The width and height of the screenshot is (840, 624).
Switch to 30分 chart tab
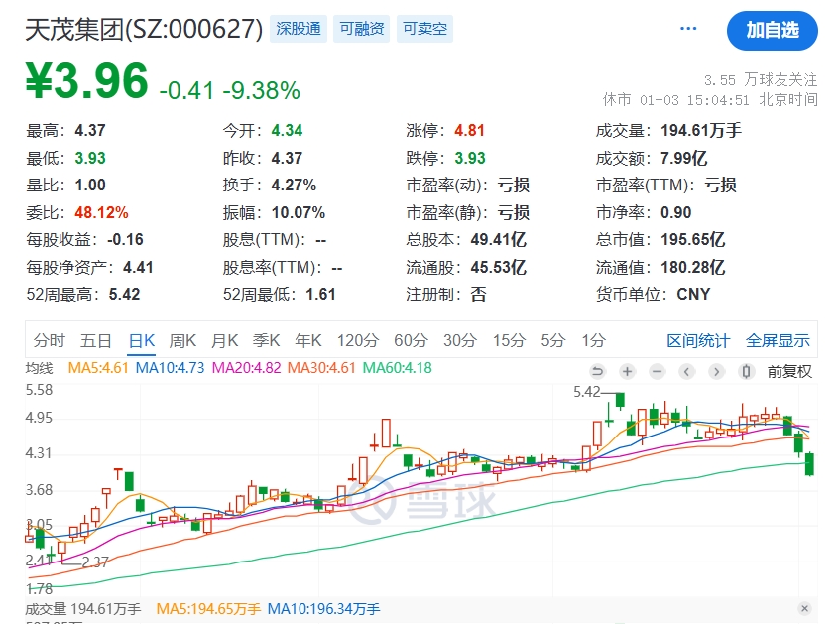[460, 340]
